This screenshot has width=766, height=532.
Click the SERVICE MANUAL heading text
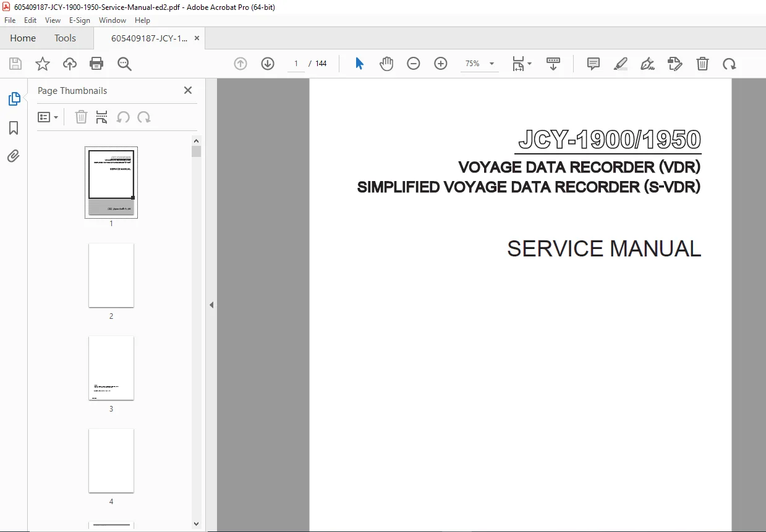click(x=604, y=248)
